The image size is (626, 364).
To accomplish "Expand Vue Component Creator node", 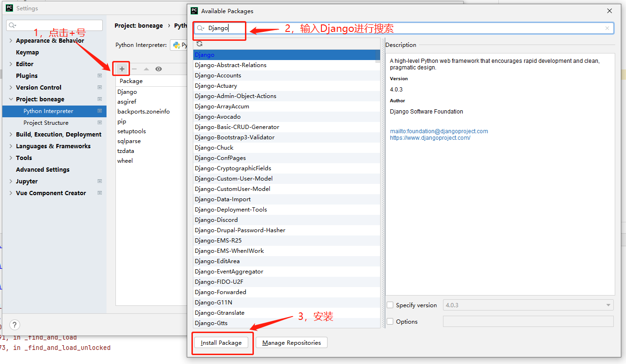I will [11, 193].
